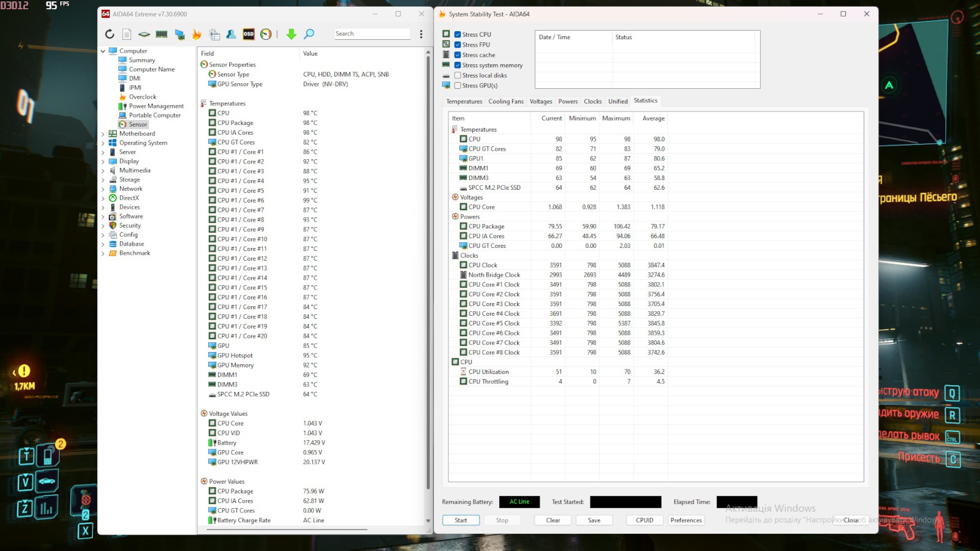The image size is (980, 551).
Task: Click the Clear button
Action: pos(553,520)
